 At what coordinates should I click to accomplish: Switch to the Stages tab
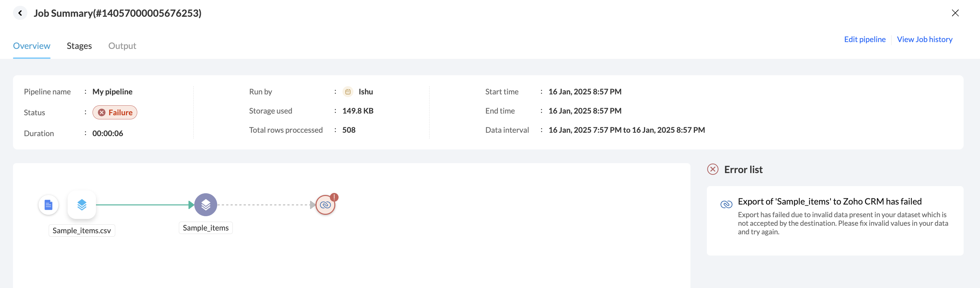point(79,46)
